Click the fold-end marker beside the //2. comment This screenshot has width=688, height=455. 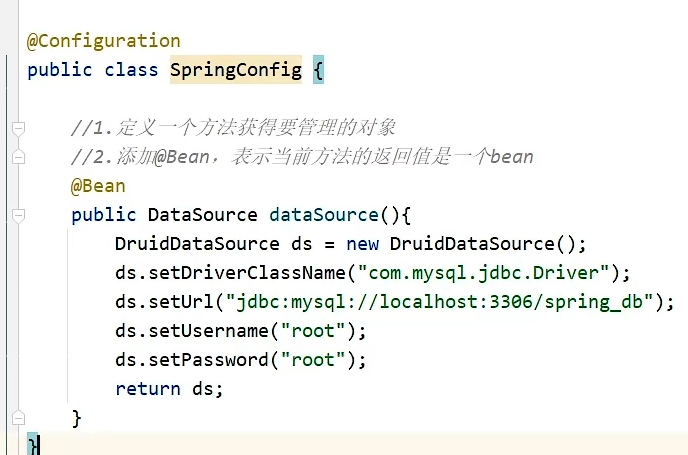click(x=17, y=157)
